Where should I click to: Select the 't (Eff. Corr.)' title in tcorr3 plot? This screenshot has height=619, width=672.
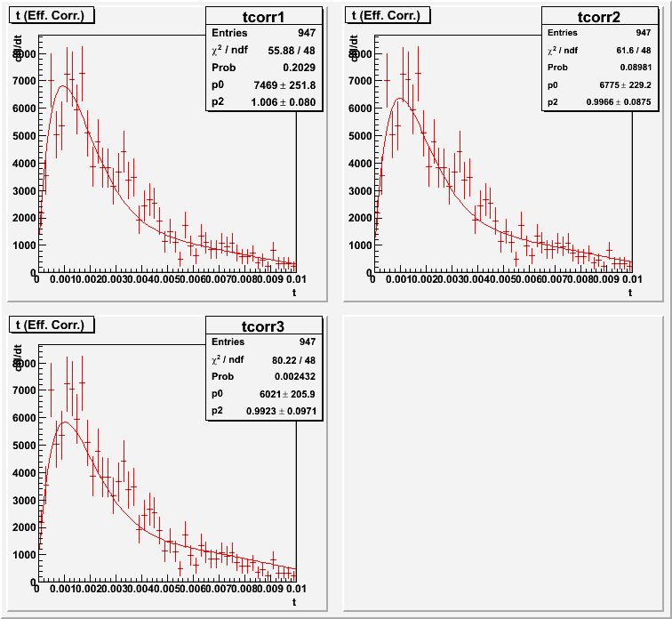52,325
